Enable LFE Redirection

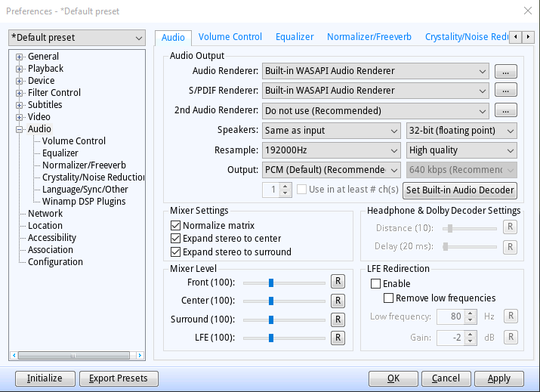pyautogui.click(x=375, y=283)
